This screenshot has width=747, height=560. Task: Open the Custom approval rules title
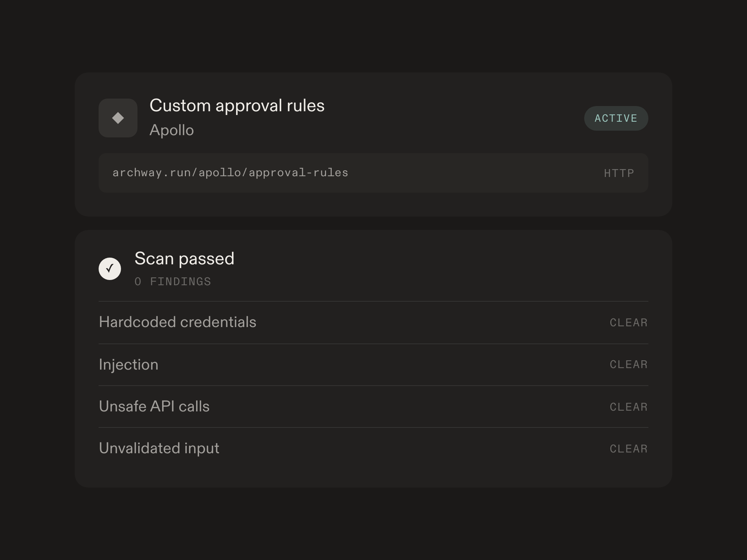click(x=237, y=106)
